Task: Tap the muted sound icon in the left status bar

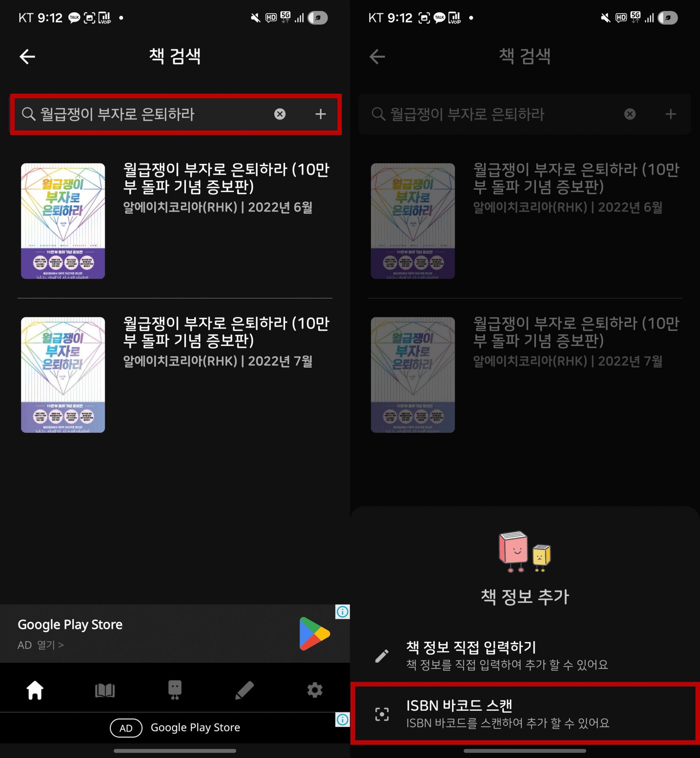Action: (256, 18)
